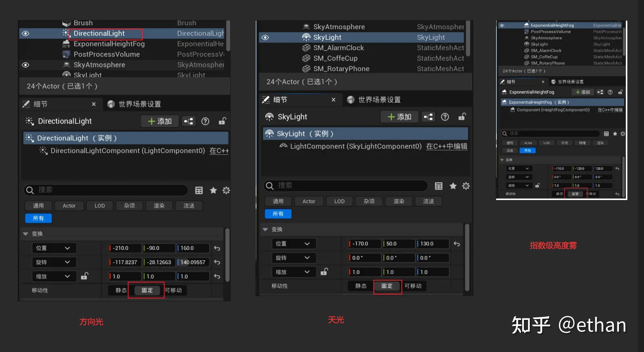Click the reset arrow icon beside DirectionalLight rotation

217,262
